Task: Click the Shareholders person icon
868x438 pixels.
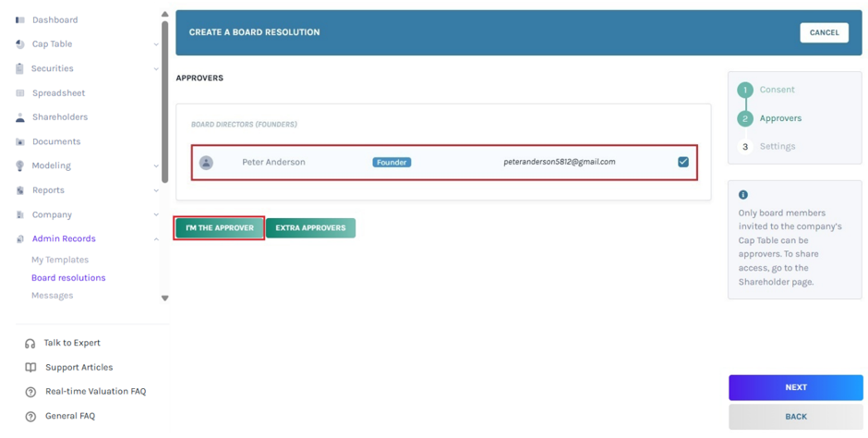Action: [x=20, y=117]
